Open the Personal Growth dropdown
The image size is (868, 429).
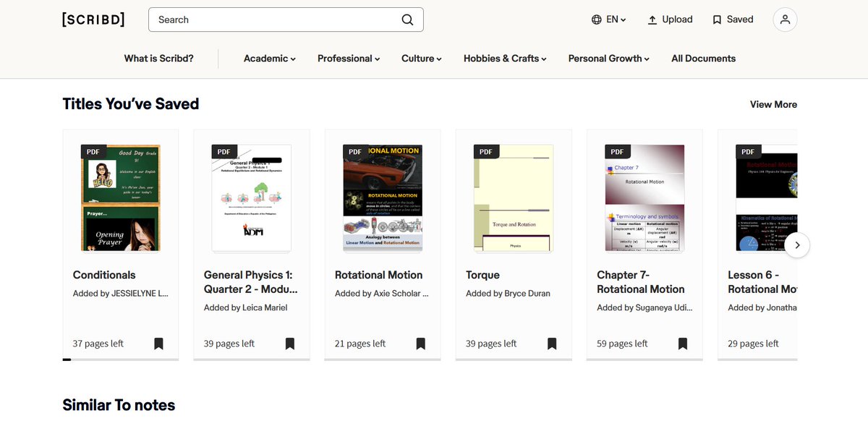click(609, 59)
